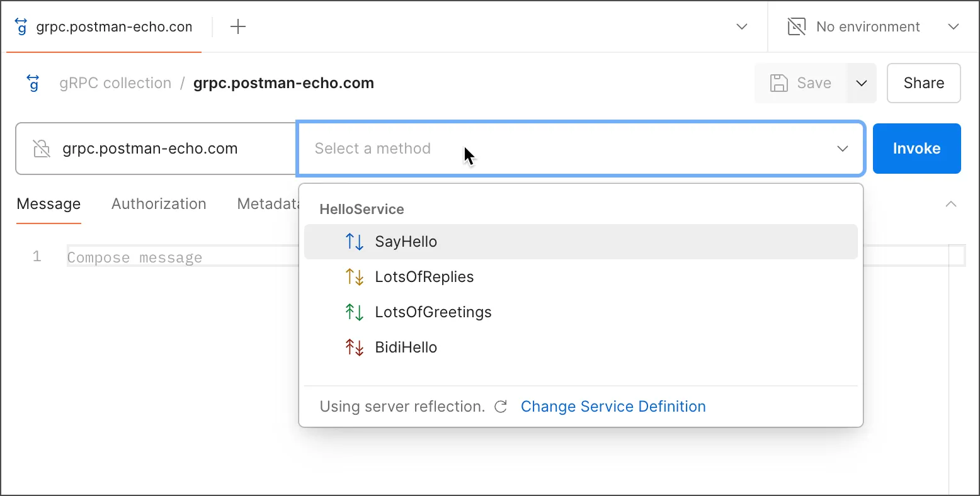Viewport: 980px width, 496px height.
Task: Open the gRPC collection breadcrumb
Action: (x=115, y=83)
